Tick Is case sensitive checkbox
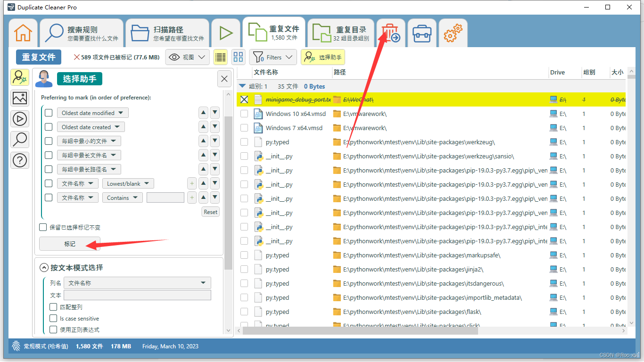 53,318
